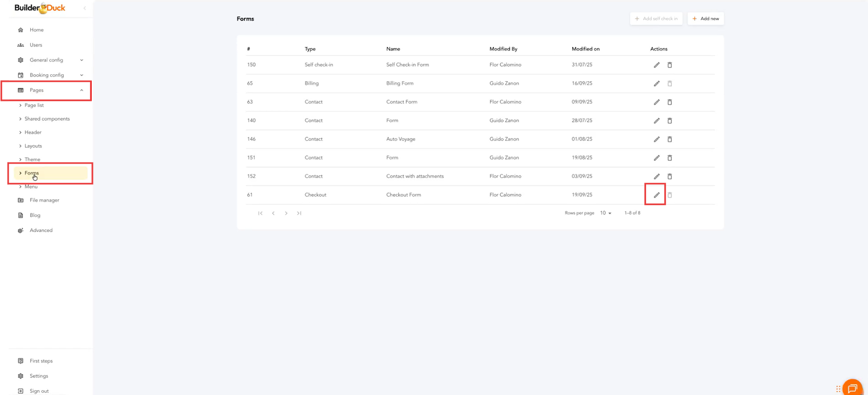Edit the Billing Form entry

click(x=656, y=83)
